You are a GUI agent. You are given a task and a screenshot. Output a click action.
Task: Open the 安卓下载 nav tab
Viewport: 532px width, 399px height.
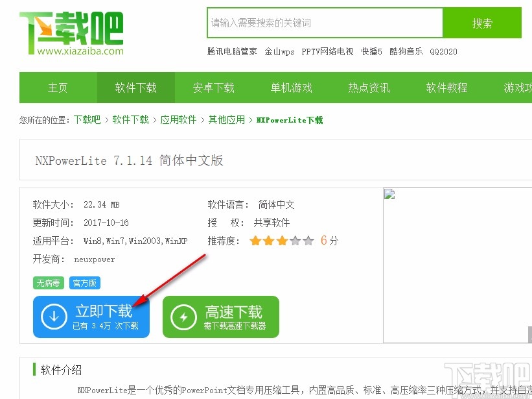(214, 88)
